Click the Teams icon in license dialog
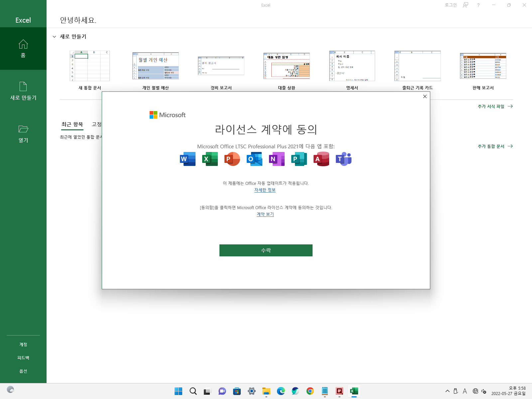This screenshot has width=532, height=399. point(343,159)
